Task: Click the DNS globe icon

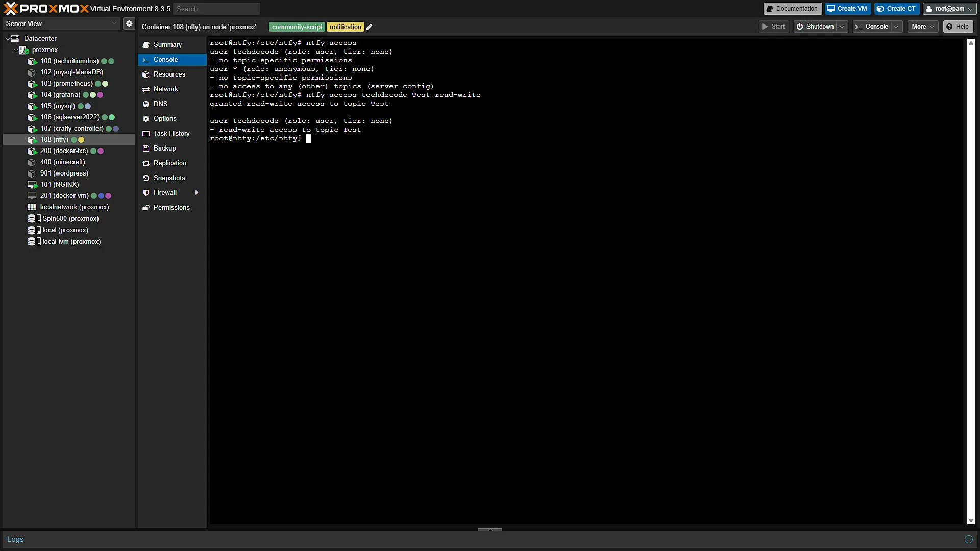Action: (146, 104)
